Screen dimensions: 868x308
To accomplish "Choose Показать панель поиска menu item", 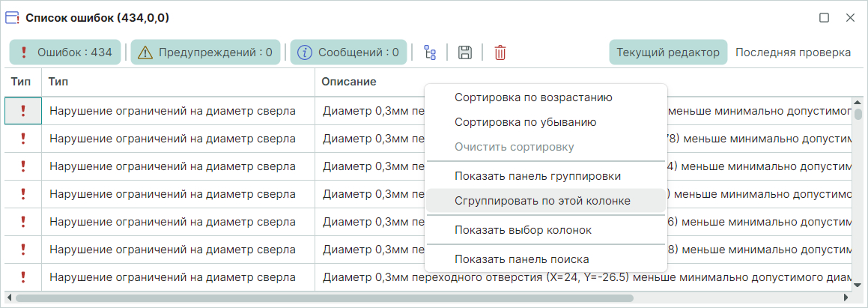I will pyautogui.click(x=545, y=259).
